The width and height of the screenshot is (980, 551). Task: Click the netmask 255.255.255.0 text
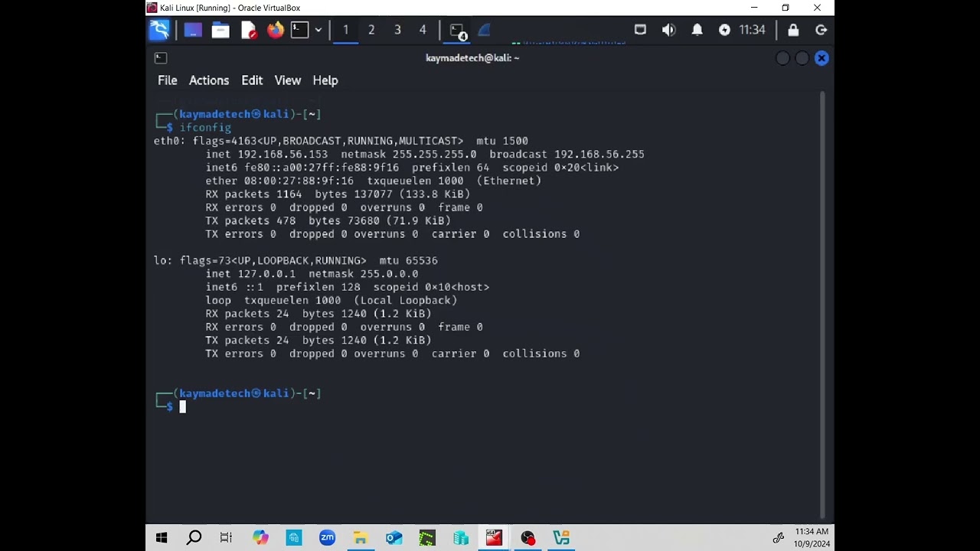click(434, 154)
